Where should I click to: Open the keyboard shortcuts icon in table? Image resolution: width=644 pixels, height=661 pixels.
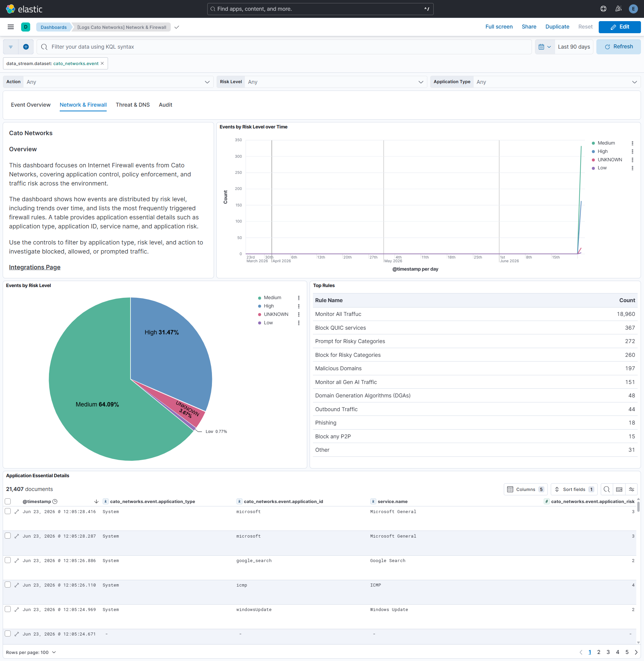click(619, 489)
